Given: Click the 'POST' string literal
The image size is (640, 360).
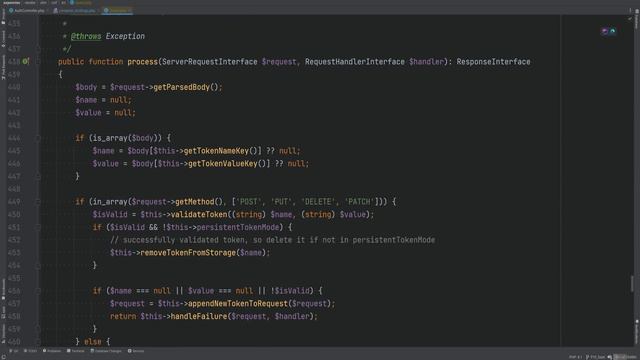Looking at the screenshot, I should click(x=249, y=202).
